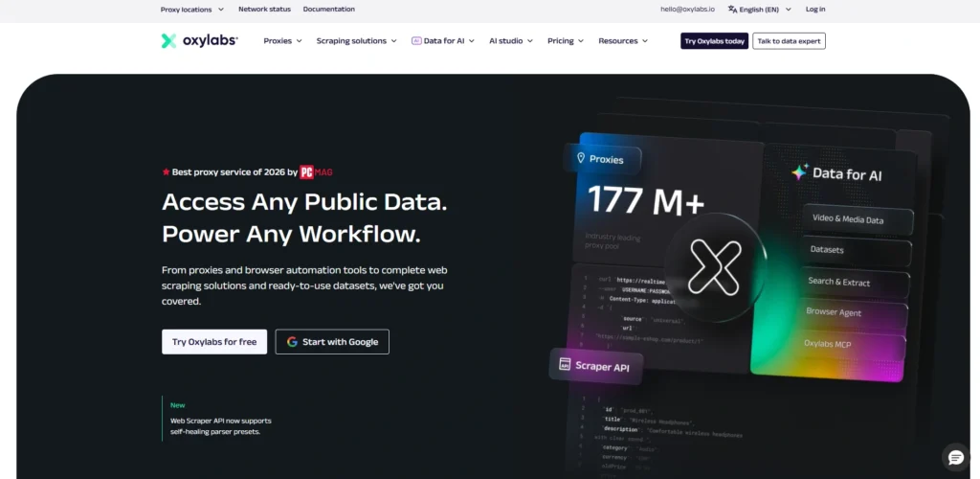Expand the Proxies menu chevron

299,41
